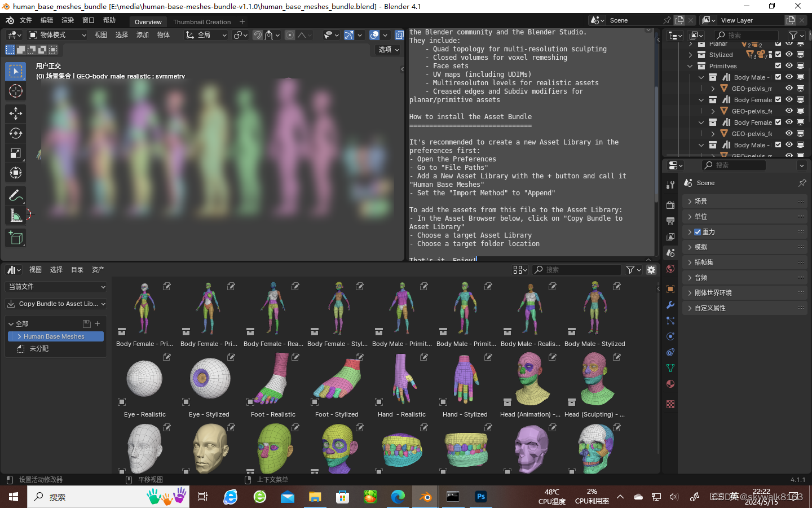Open the 当前文件 asset library dropdown
The width and height of the screenshot is (812, 508).
pos(56,287)
